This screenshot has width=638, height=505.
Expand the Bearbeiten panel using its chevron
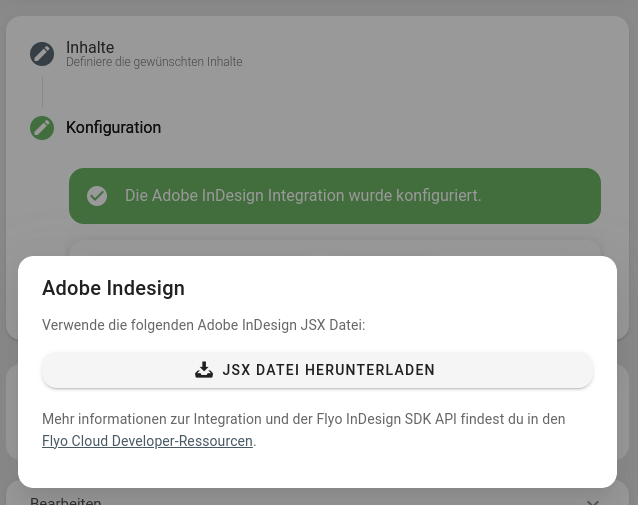click(593, 501)
